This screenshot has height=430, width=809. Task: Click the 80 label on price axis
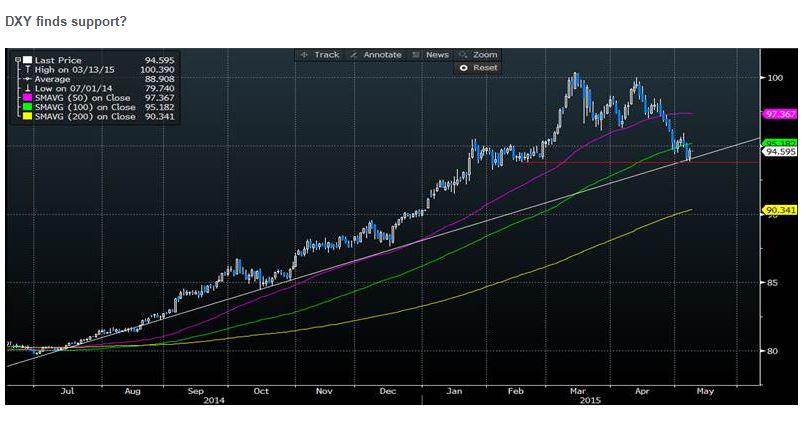point(772,351)
